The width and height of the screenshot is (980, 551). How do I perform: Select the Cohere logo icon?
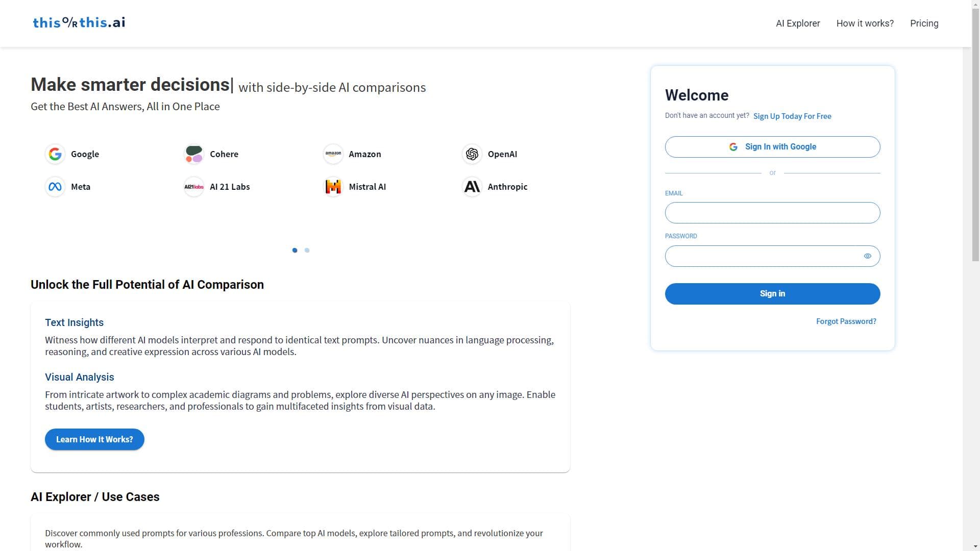coord(194,154)
